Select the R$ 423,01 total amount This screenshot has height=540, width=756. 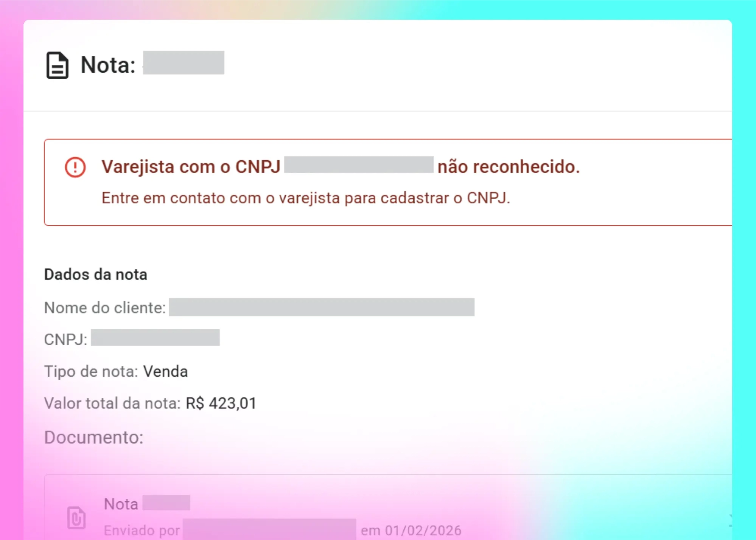[221, 403]
